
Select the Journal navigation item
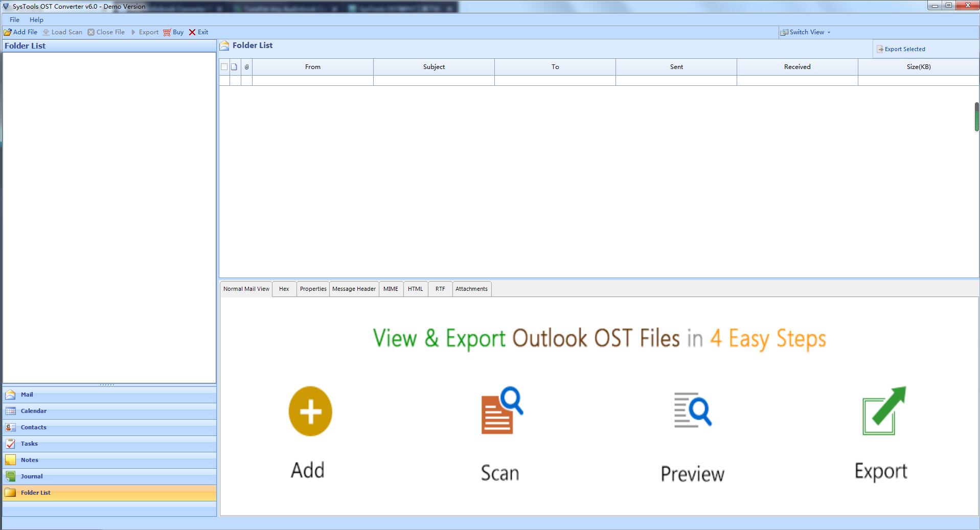click(109, 476)
